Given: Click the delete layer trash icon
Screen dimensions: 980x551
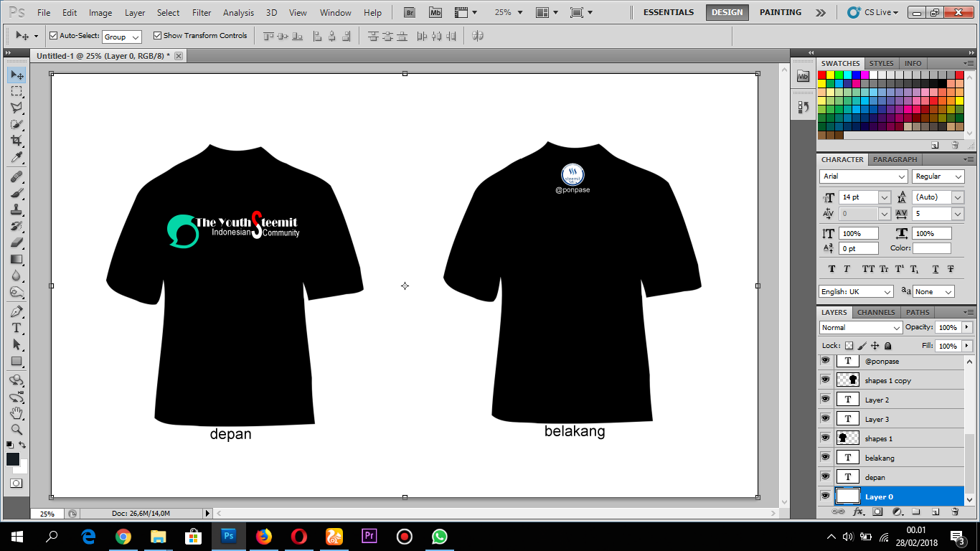Looking at the screenshot, I should click(955, 512).
